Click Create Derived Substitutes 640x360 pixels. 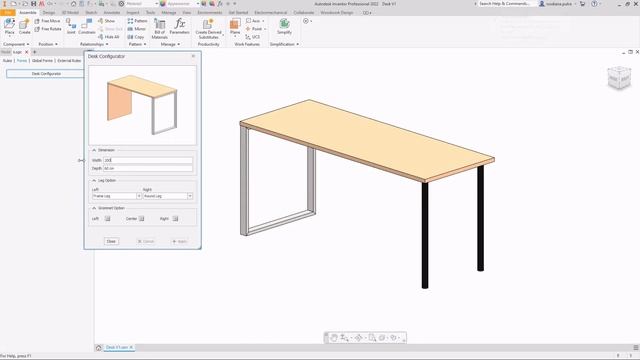coord(208,29)
